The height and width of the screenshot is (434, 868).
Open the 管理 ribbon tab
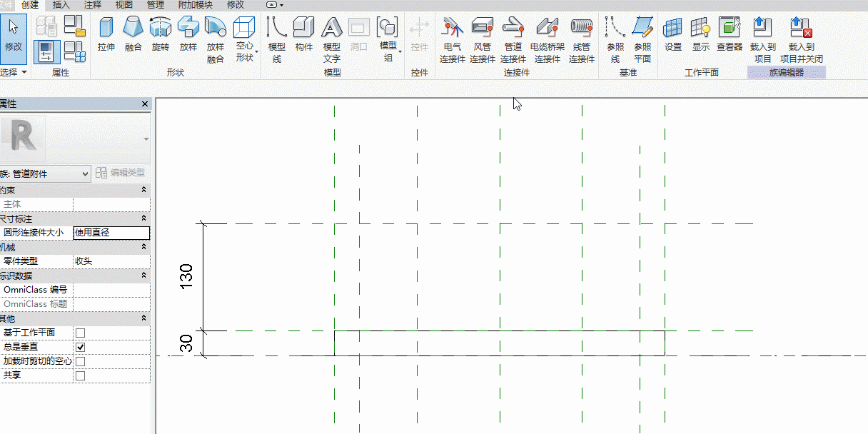point(156,5)
